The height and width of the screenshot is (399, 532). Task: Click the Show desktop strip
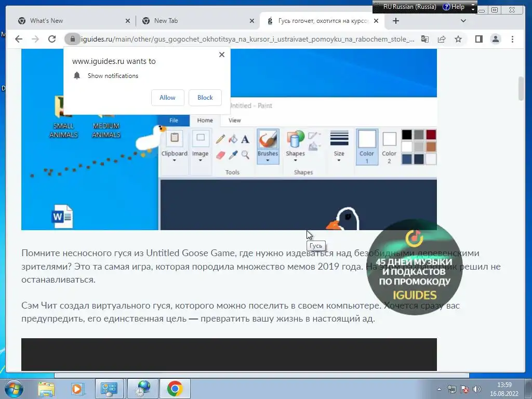click(x=528, y=389)
